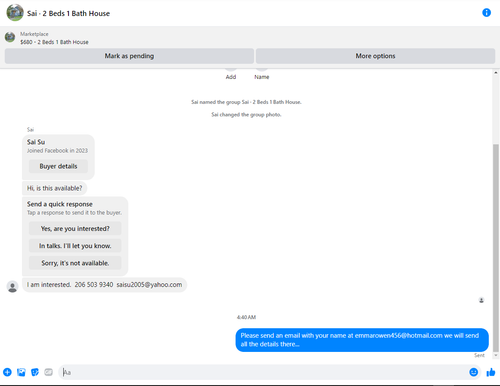Focus the Aa message input field
Screen dimensions: 500x386
263,372
